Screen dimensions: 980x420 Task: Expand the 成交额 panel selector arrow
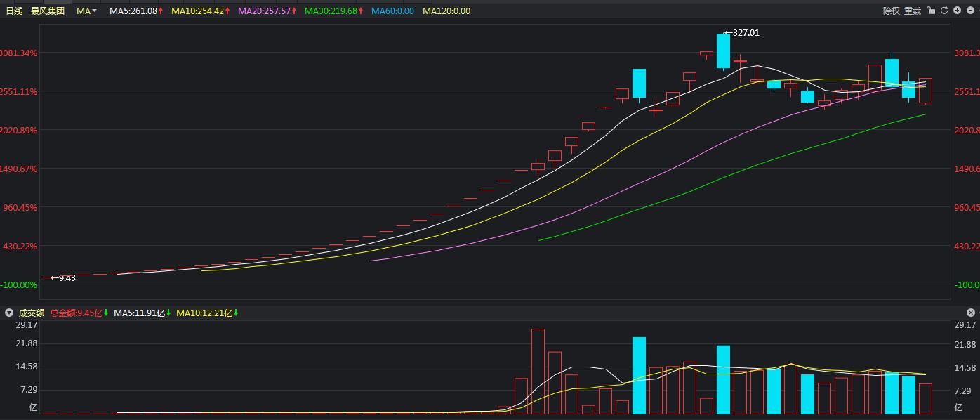click(9, 313)
